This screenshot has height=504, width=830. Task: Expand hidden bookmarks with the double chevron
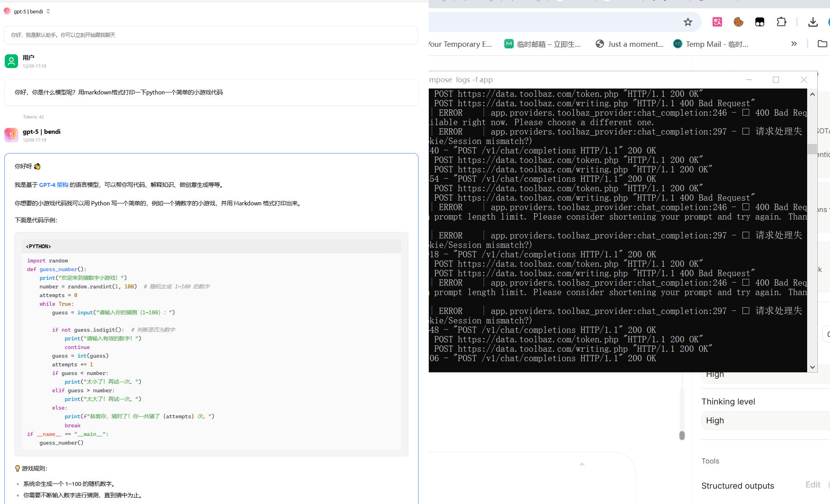pyautogui.click(x=794, y=44)
